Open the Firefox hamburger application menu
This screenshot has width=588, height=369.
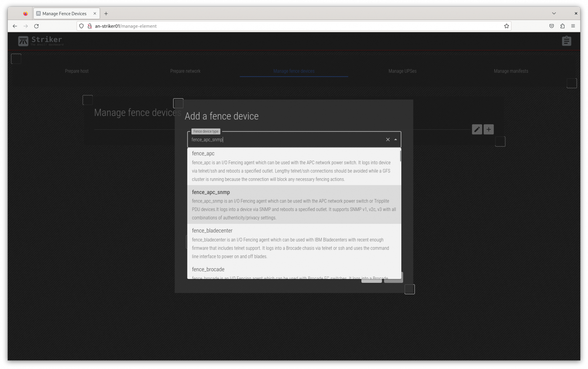click(x=573, y=26)
